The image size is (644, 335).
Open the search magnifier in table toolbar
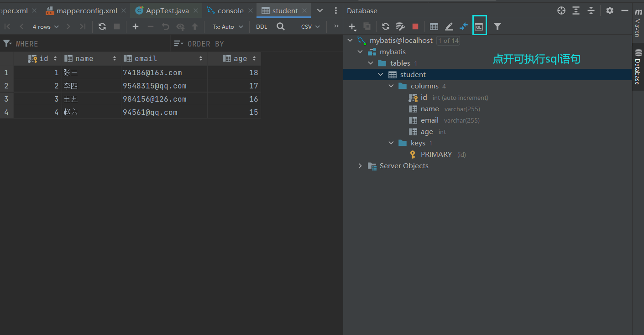coord(281,26)
